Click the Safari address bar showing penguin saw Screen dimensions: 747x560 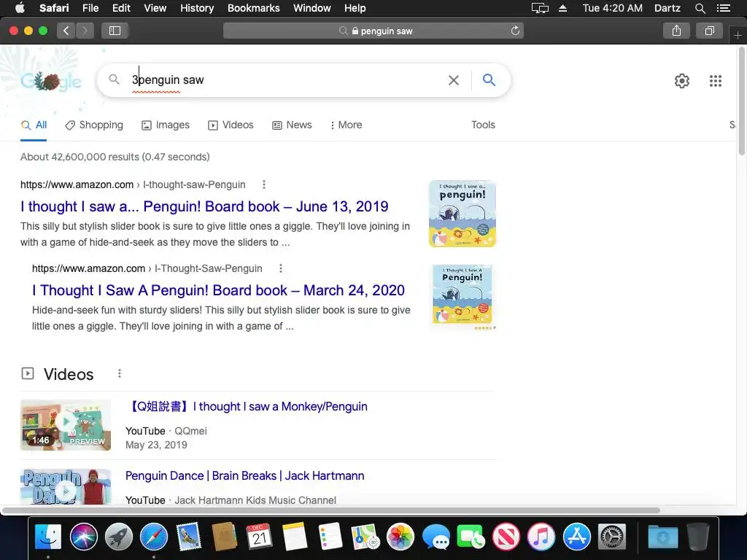point(373,31)
